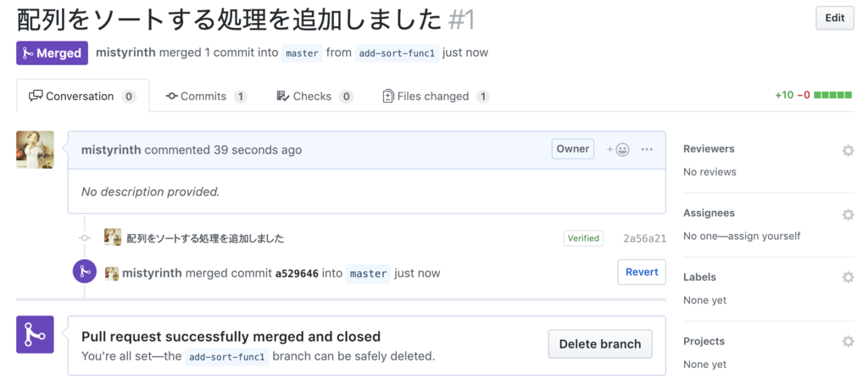The width and height of the screenshot is (868, 385).
Task: Click mistyrinth author name in comment header
Action: 111,149
